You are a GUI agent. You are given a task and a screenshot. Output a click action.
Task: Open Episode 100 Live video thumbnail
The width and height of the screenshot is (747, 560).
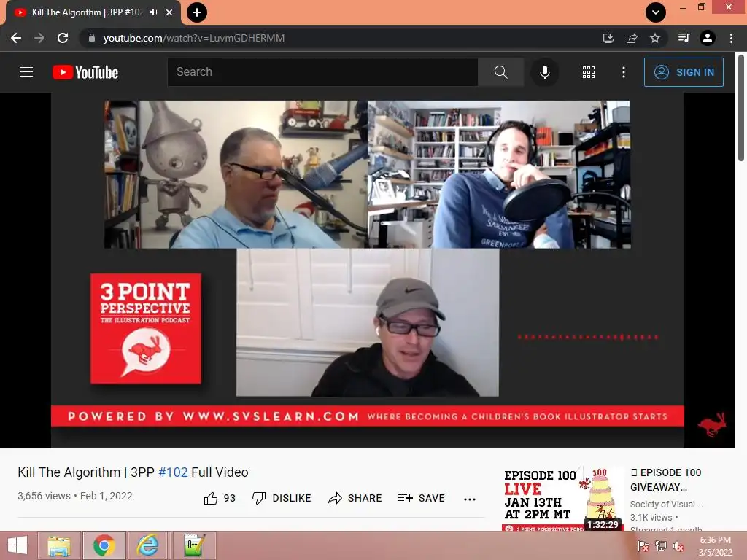562,499
